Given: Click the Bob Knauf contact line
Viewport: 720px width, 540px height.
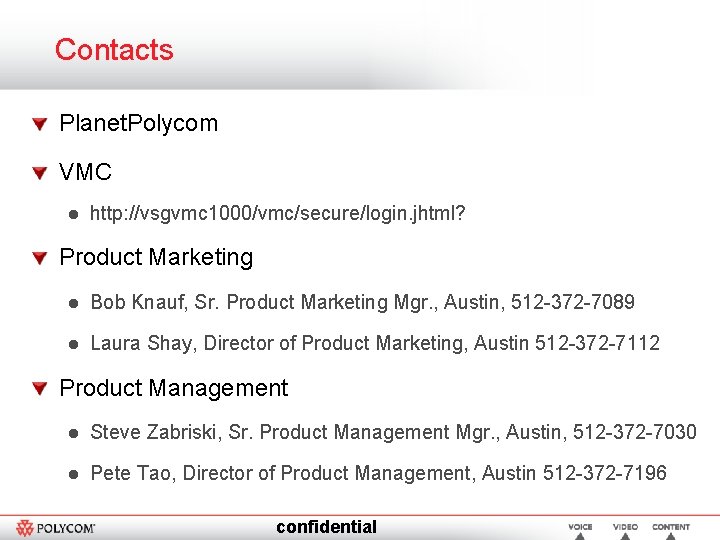Looking at the screenshot, I should pos(362,302).
